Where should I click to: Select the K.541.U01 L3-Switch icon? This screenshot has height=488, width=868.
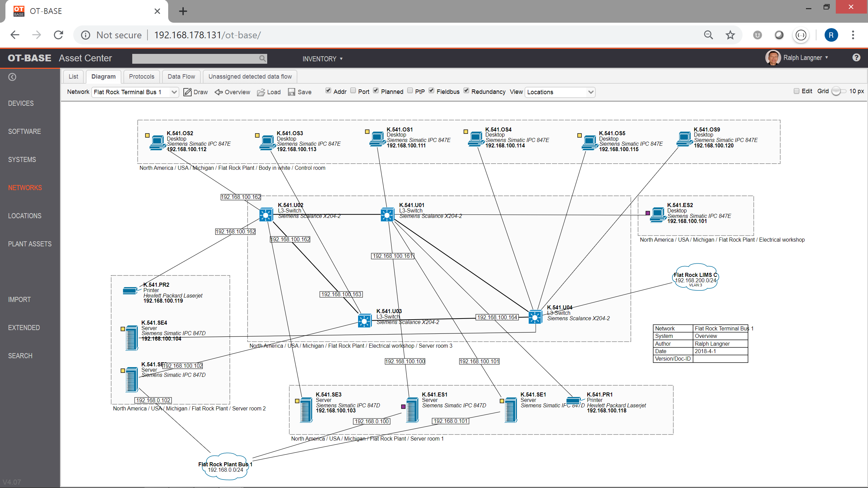[387, 215]
